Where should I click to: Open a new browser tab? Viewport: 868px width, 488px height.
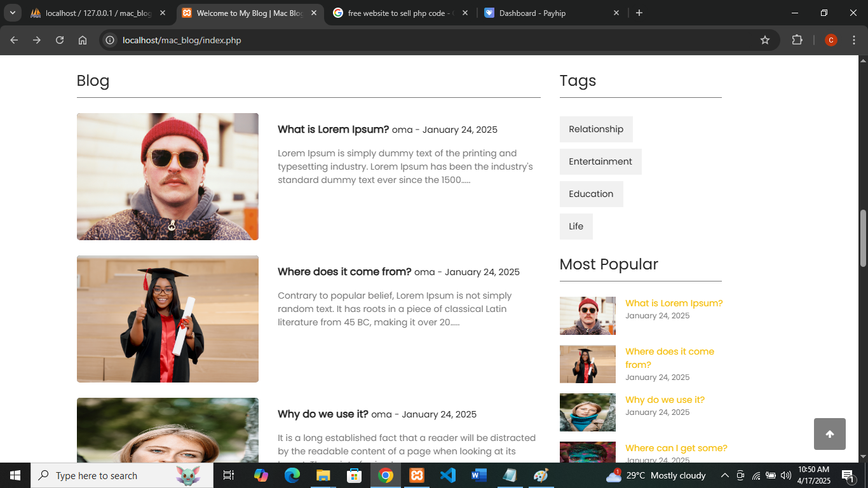pyautogui.click(x=639, y=13)
